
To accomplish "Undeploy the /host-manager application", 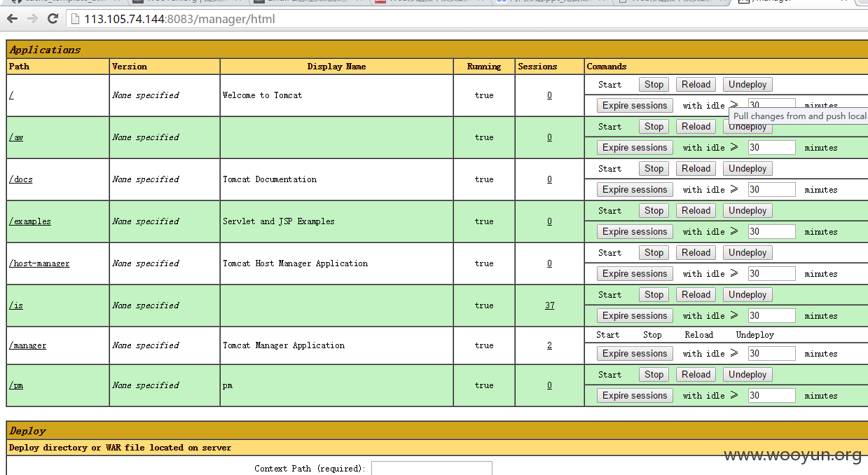I will [748, 252].
